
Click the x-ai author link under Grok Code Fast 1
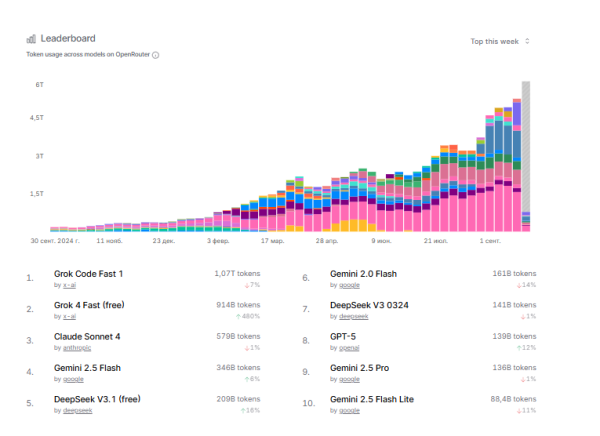(69, 285)
